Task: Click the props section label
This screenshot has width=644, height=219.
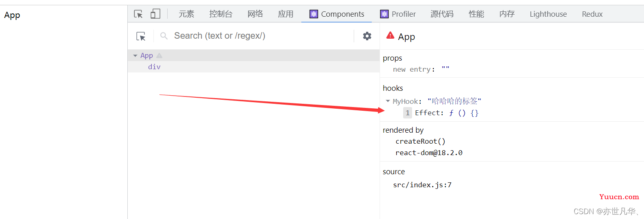Action: click(392, 58)
